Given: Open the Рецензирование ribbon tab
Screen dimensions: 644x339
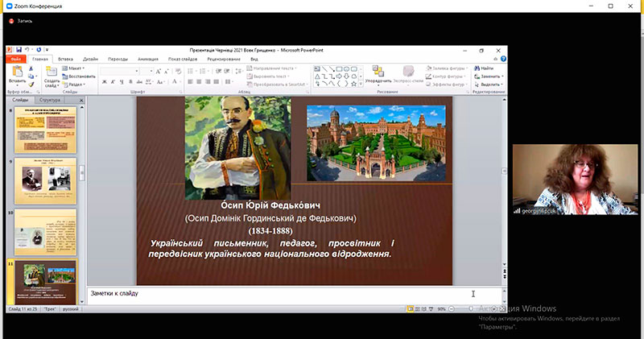Looking at the screenshot, I should pyautogui.click(x=224, y=59).
